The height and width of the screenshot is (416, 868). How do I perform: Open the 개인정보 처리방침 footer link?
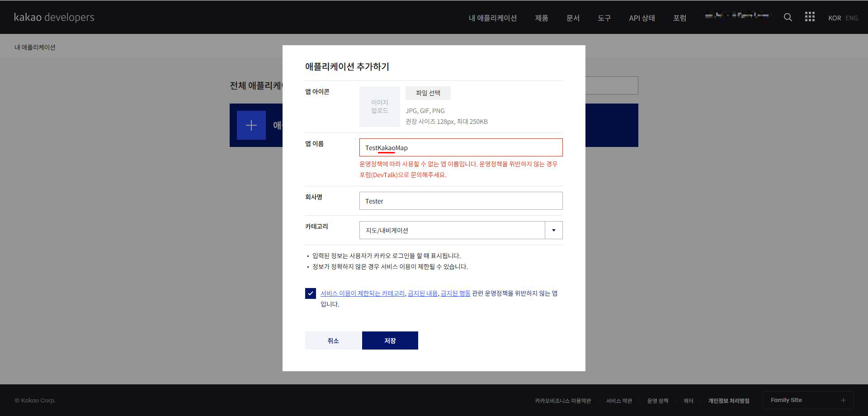(x=729, y=401)
